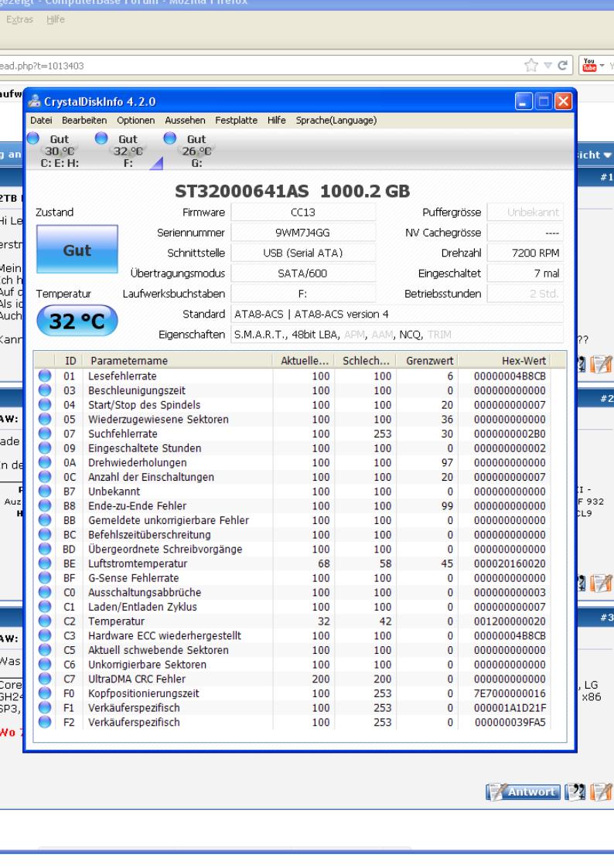This screenshot has height=868, width=614.
Task: Click the Firmware field CC13
Action: 303,212
